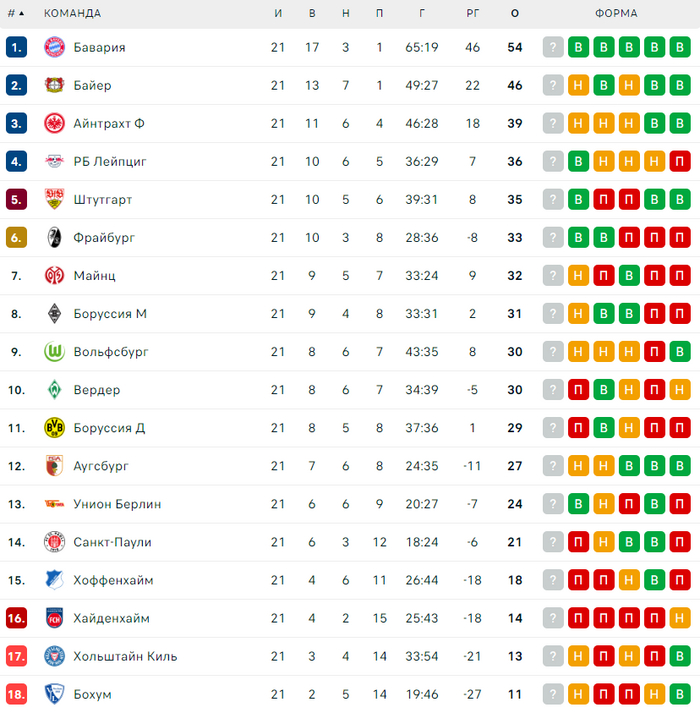This screenshot has height=713, width=700.
Task: Click the RB Leipzig club logo
Action: click(54, 161)
